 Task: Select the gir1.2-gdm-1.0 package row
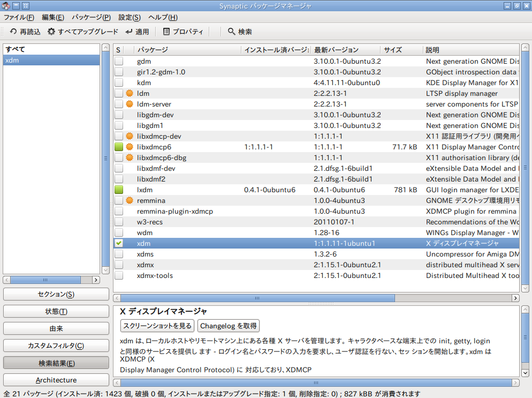(316, 72)
